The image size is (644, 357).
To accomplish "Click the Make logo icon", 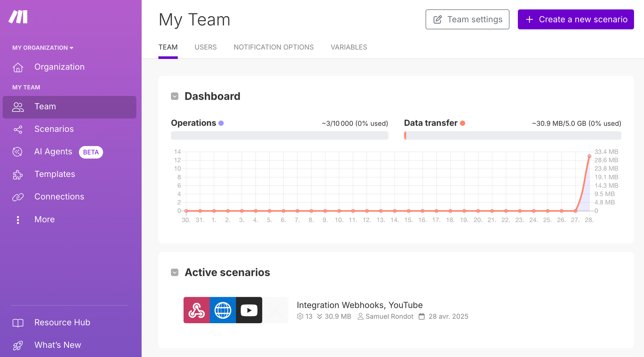I will (18, 17).
